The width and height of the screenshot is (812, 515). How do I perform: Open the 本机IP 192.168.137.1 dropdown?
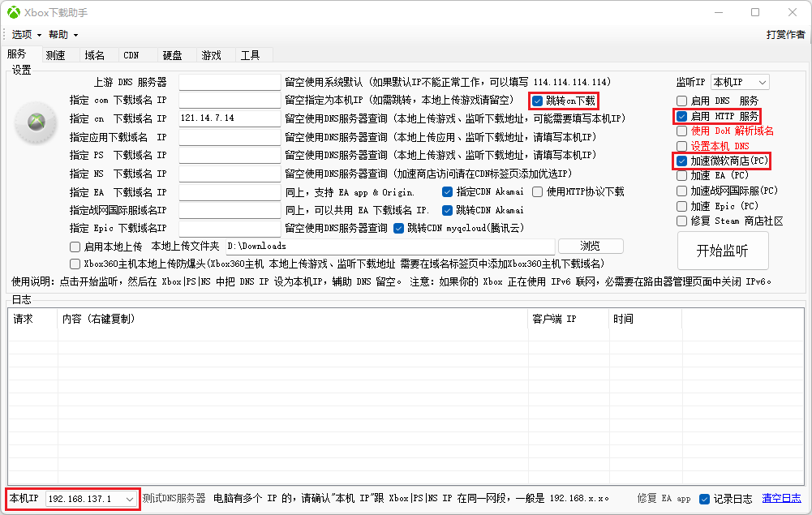pyautogui.click(x=91, y=499)
